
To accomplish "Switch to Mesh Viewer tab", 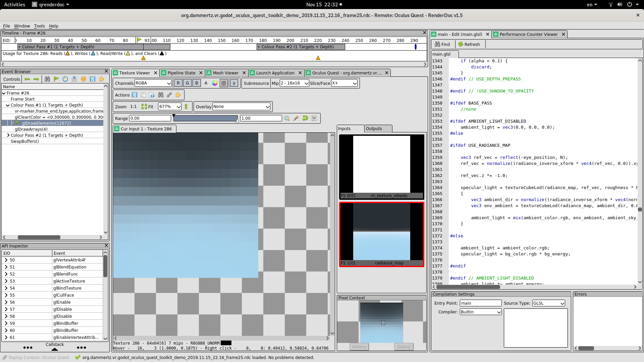I will click(225, 73).
